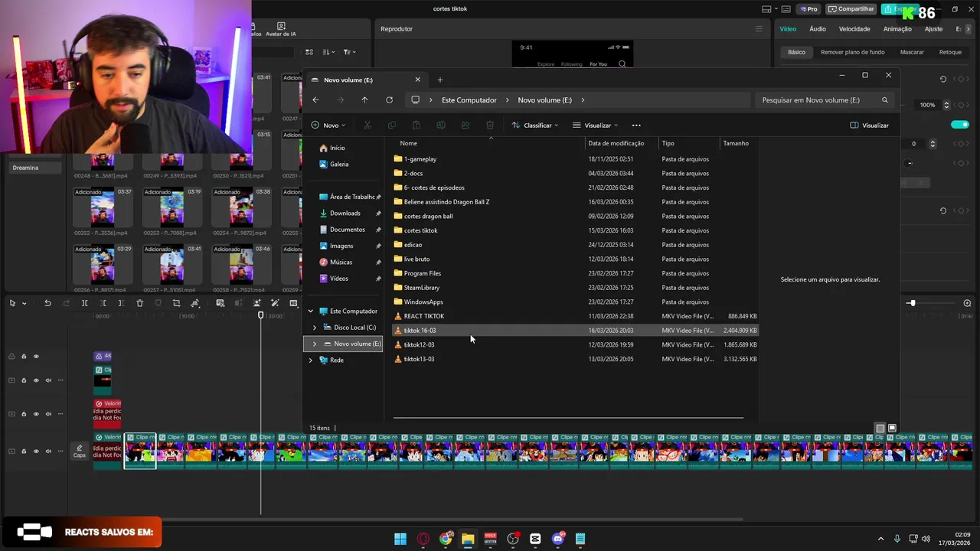Viewport: 980px width, 551px height.
Task: Toggle the Visualizar preview pane button in Explorer
Action: [x=870, y=125]
